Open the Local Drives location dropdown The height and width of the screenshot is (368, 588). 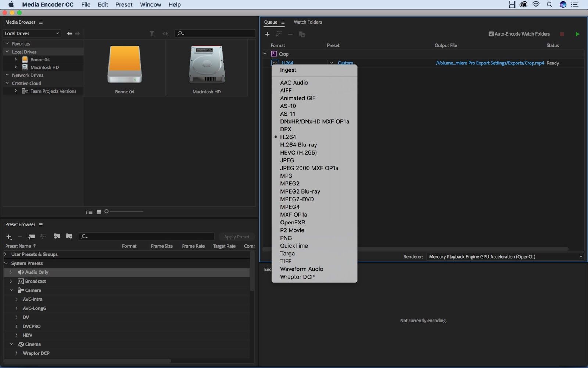pos(32,33)
